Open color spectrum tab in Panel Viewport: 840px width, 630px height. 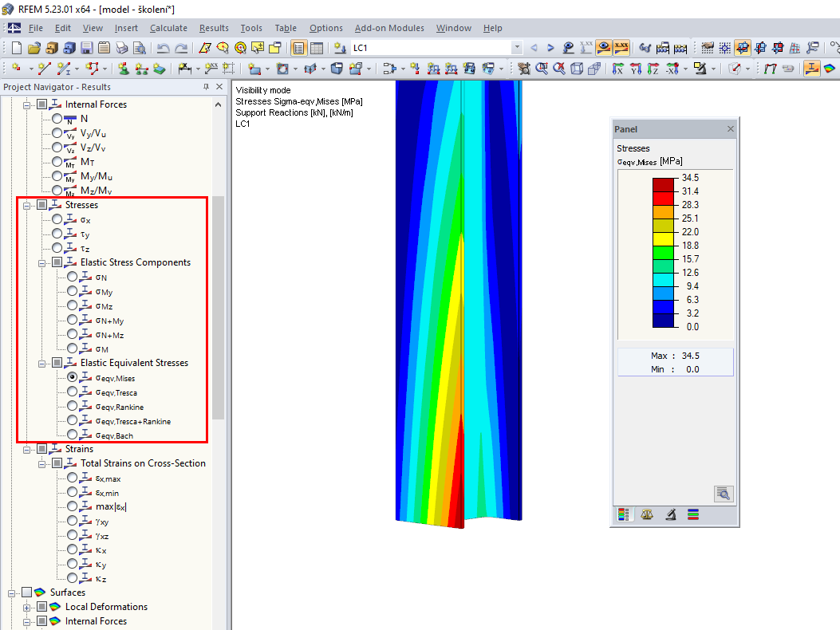point(624,515)
